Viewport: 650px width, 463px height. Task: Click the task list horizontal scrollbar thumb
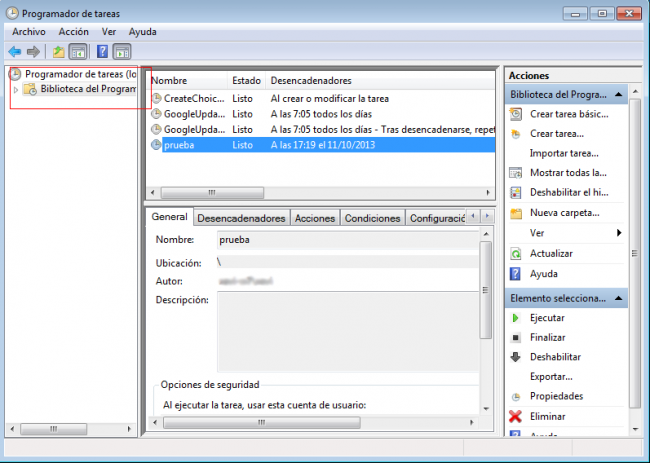tap(212, 193)
